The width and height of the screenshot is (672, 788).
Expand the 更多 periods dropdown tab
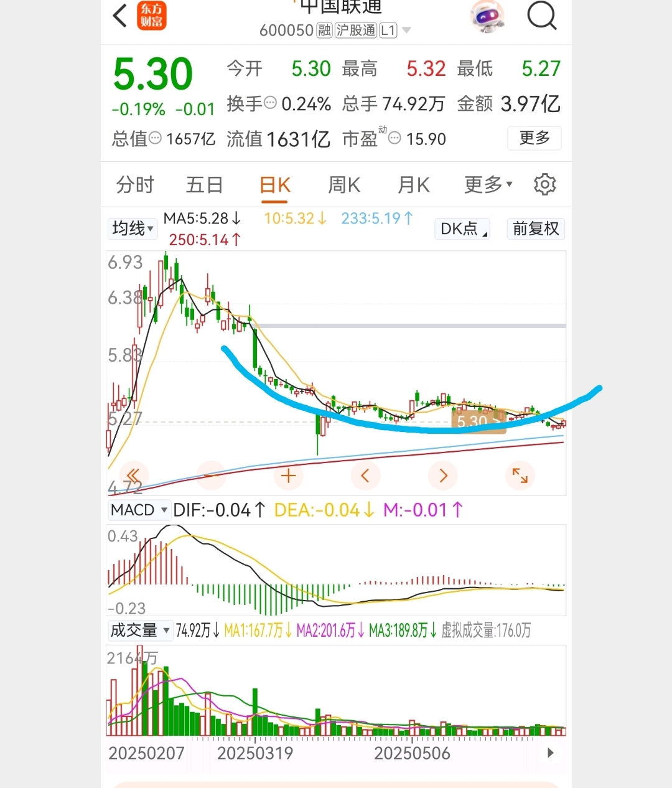488,184
